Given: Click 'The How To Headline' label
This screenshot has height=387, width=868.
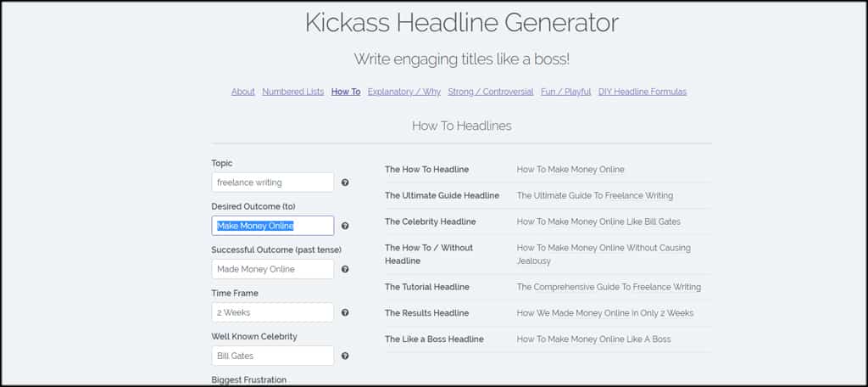Looking at the screenshot, I should tap(427, 170).
